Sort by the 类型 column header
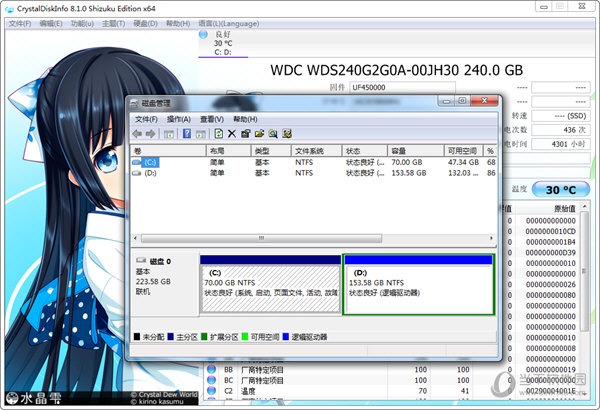This screenshot has width=600, height=410. (271, 151)
